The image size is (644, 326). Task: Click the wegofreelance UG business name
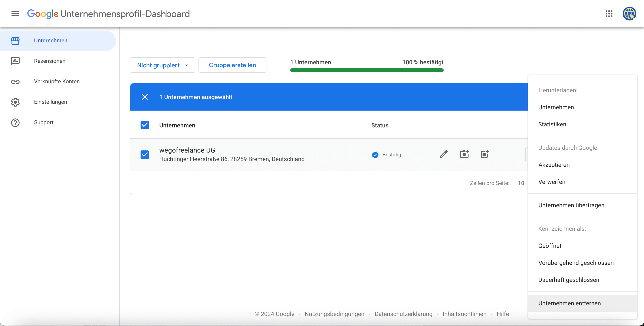[x=187, y=150]
